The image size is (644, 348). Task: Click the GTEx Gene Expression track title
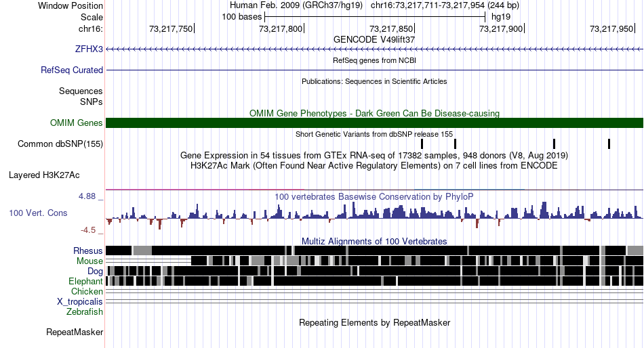(x=374, y=156)
